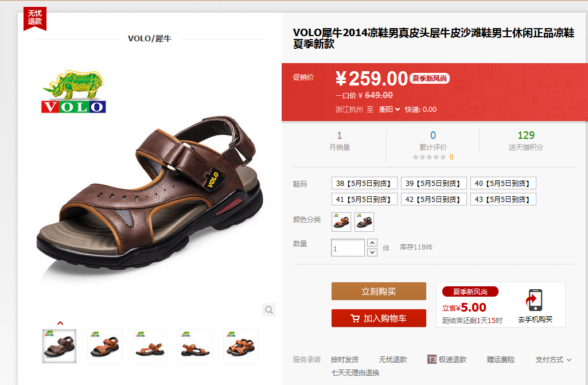Select shoe size 38

pos(364,183)
